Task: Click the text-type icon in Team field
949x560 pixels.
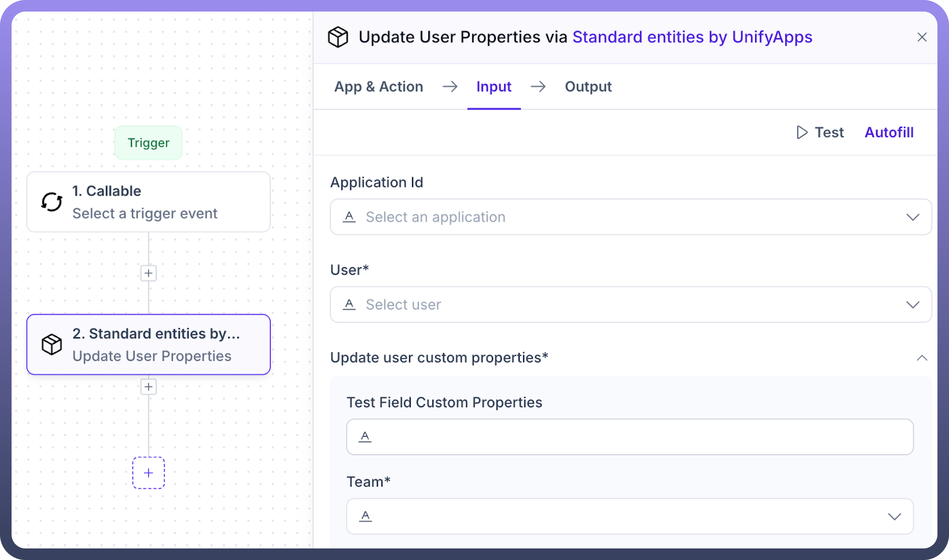Action: pos(365,516)
